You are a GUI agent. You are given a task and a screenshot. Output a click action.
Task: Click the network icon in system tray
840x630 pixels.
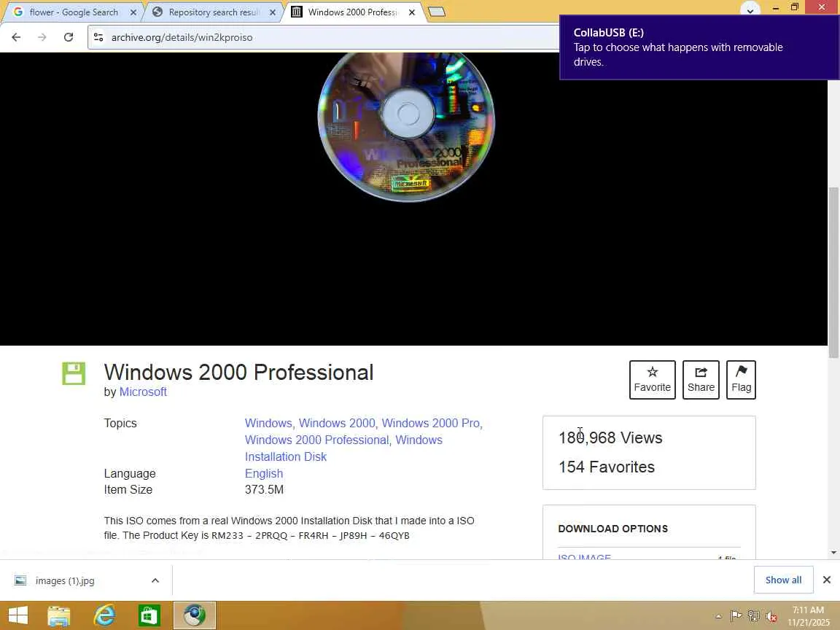click(754, 617)
